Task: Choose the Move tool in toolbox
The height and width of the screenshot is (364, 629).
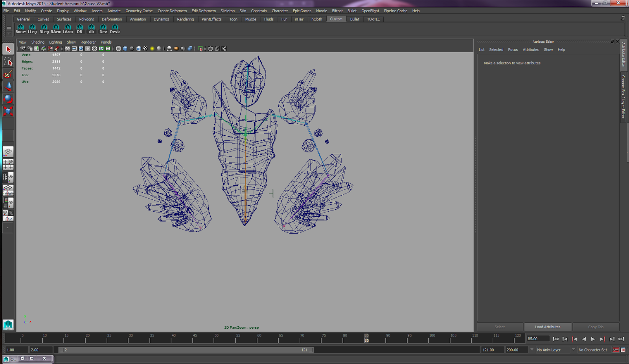Action: (x=8, y=86)
